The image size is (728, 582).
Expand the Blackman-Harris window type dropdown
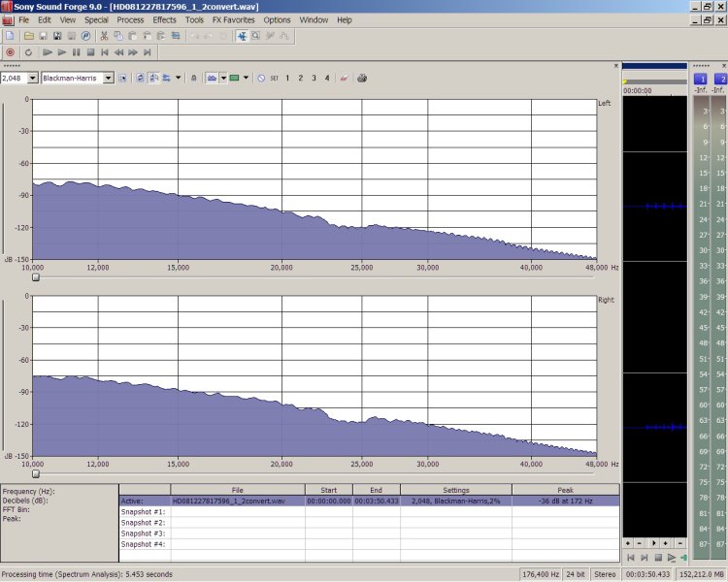[108, 78]
